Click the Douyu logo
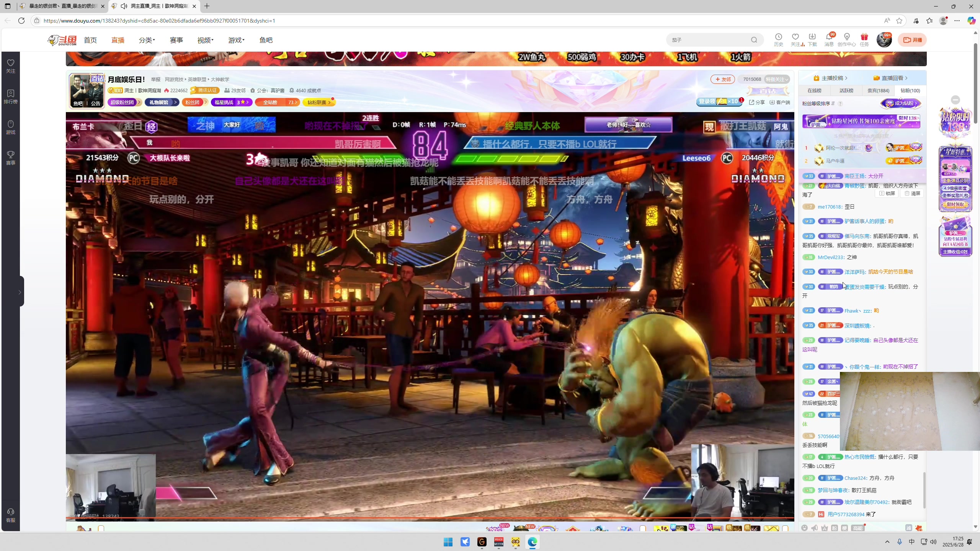 [62, 40]
